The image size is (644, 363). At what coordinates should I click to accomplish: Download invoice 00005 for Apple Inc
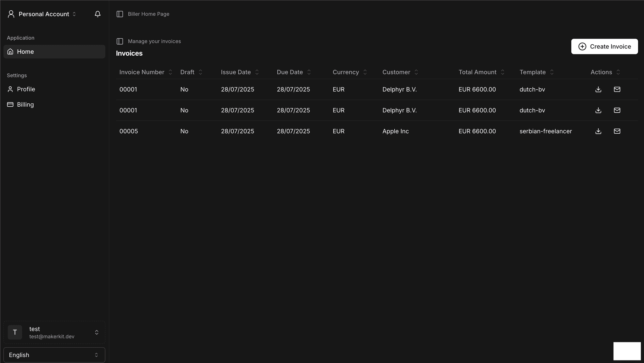(598, 131)
